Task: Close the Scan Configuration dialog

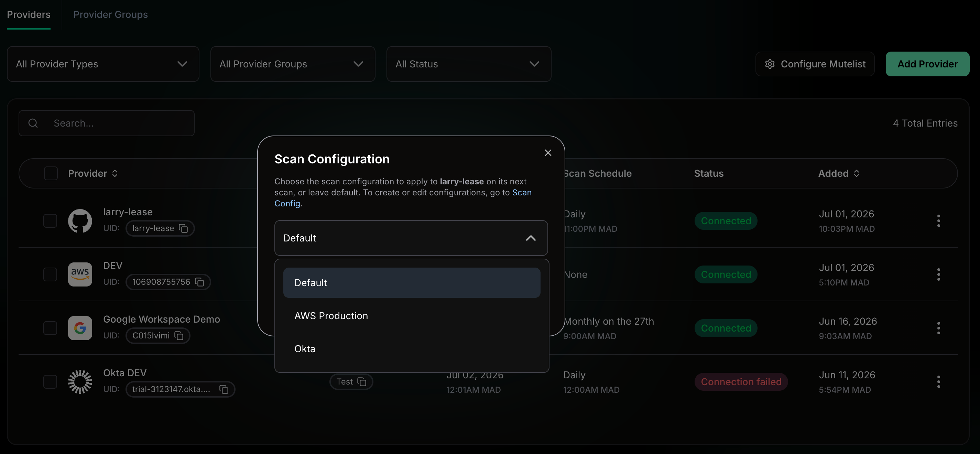Action: 548,153
